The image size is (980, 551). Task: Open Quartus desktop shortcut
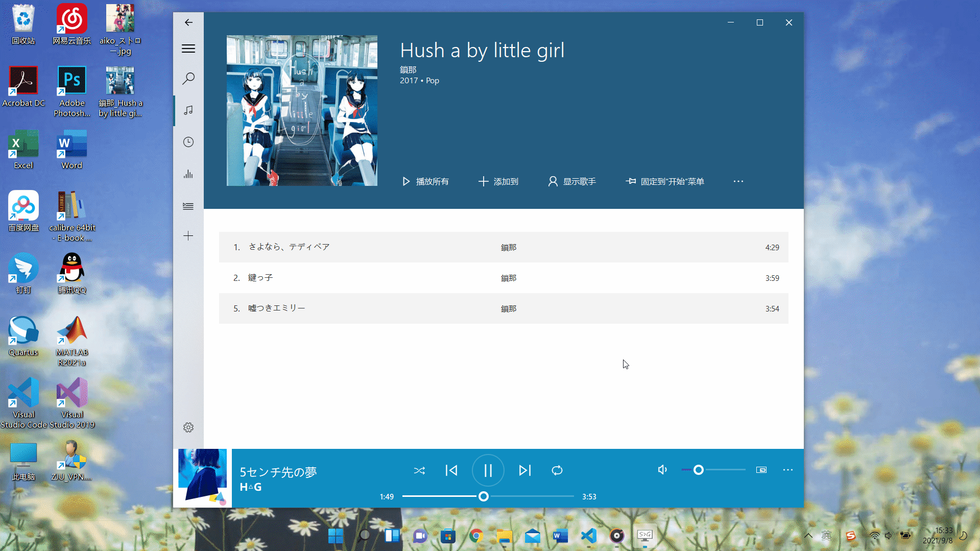click(23, 336)
